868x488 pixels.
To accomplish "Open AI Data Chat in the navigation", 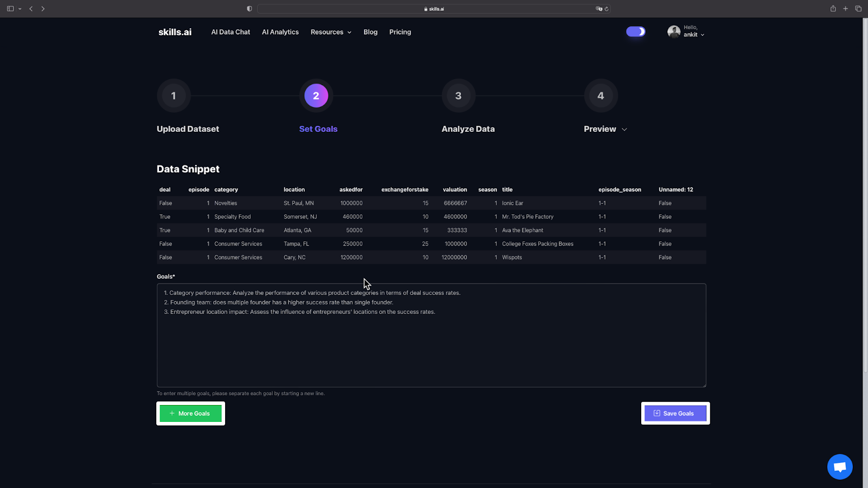I will point(231,32).
